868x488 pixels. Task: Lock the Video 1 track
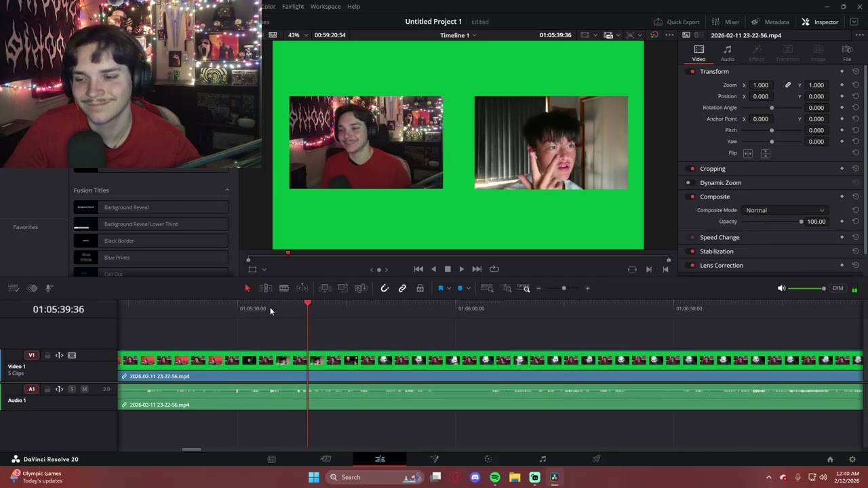47,355
